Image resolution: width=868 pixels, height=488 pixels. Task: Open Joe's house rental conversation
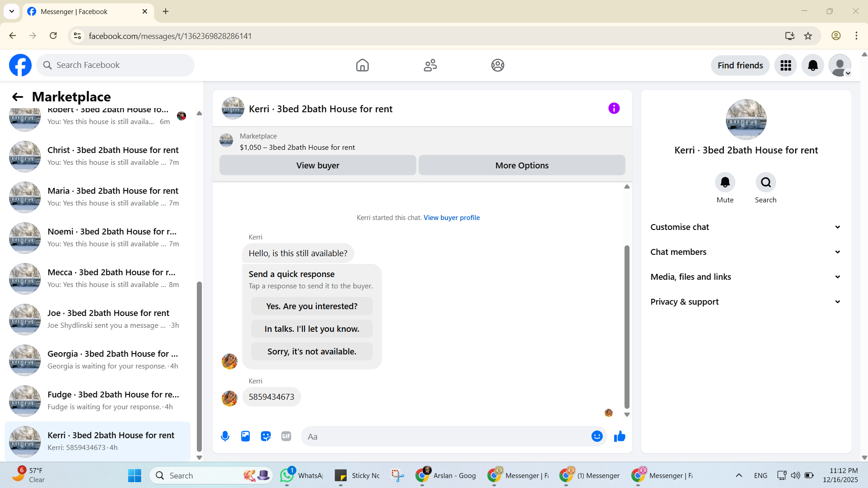point(97,320)
